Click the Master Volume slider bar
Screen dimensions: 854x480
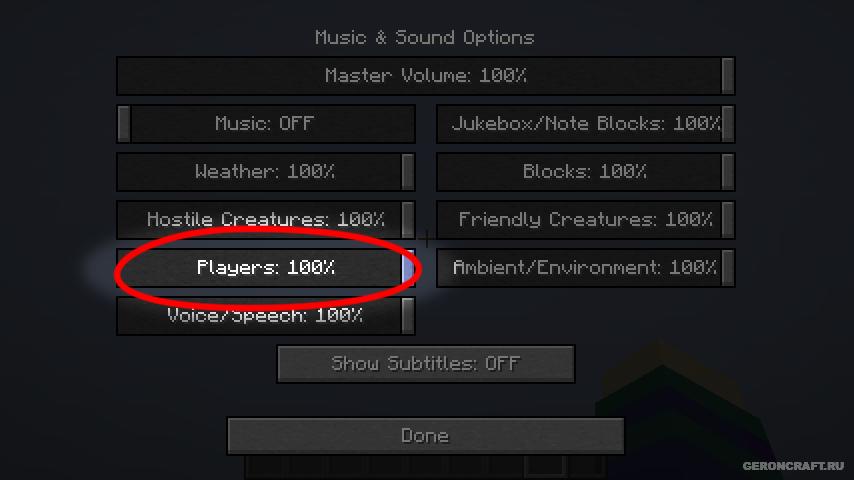(x=425, y=76)
